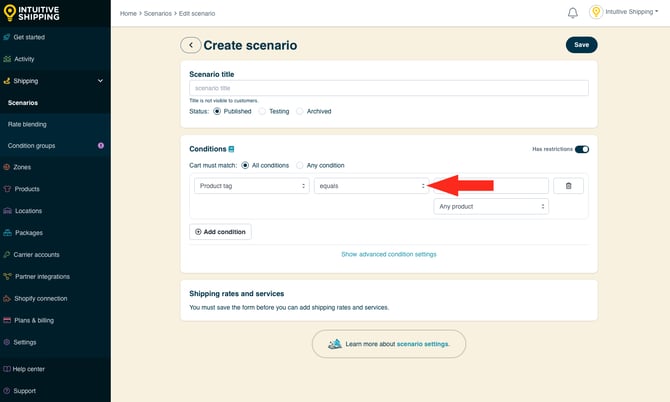The image size is (670, 402).
Task: Open Condition groups in sidebar
Action: point(32,145)
